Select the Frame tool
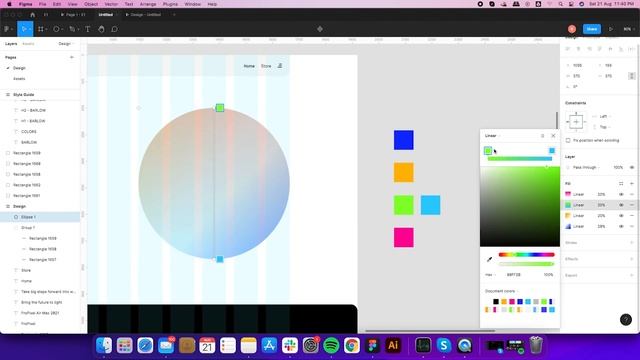The image size is (640, 360). click(x=41, y=29)
